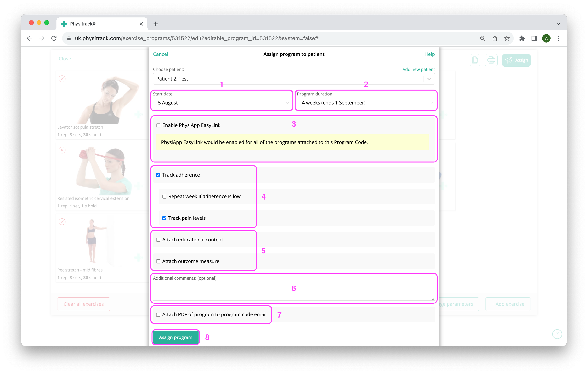This screenshot has width=588, height=374.
Task: Go back to the previous page
Action: (x=30, y=38)
